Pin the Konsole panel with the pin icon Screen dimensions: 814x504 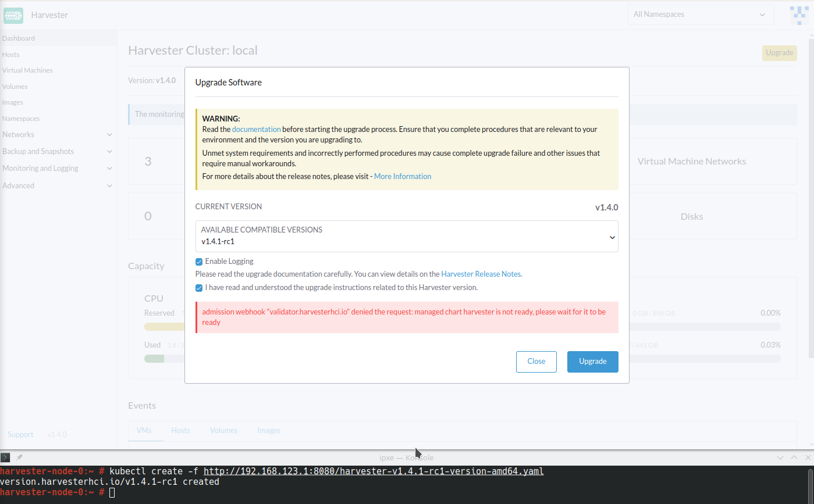(19, 457)
